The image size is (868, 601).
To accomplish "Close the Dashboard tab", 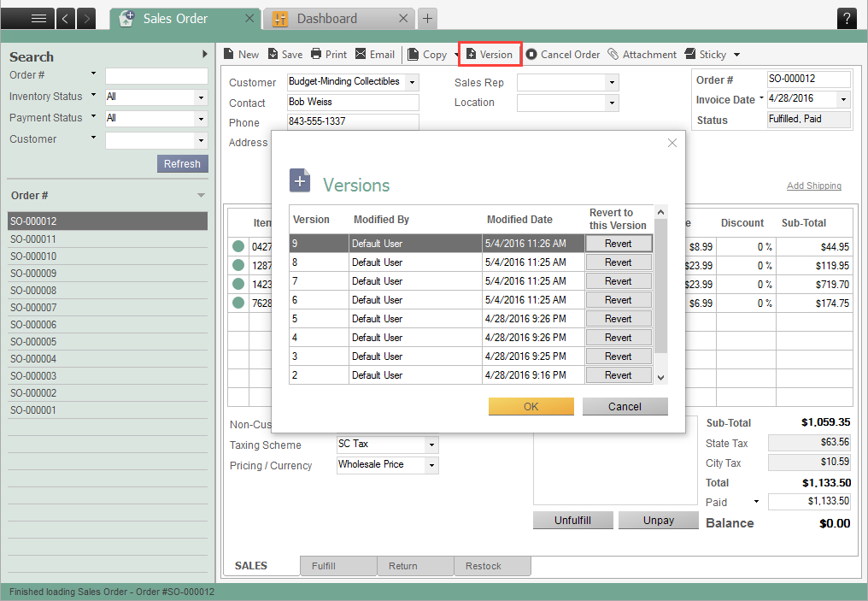I will click(403, 19).
